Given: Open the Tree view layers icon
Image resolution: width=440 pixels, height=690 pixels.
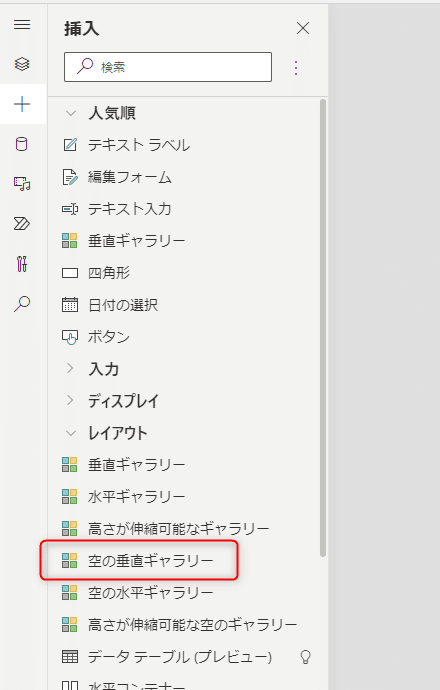Looking at the screenshot, I should (22, 64).
